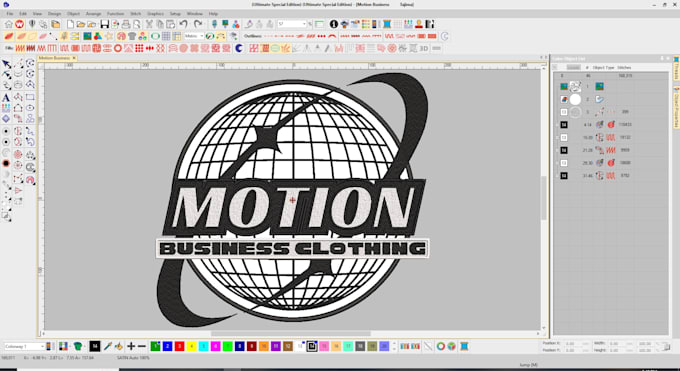
Task: Open the zoom factor dropdown
Action: tap(304, 24)
